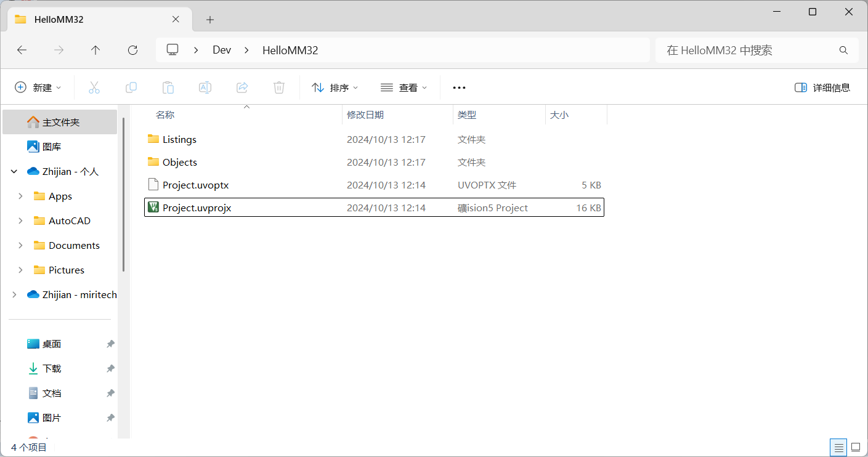The image size is (868, 457).
Task: Sort files by 修改日期 column header
Action: point(365,115)
